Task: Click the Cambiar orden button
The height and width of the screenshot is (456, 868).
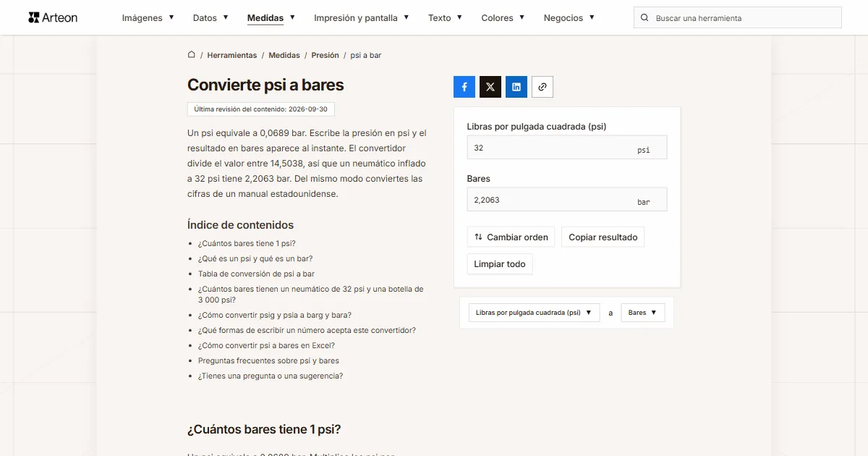Action: click(x=511, y=237)
